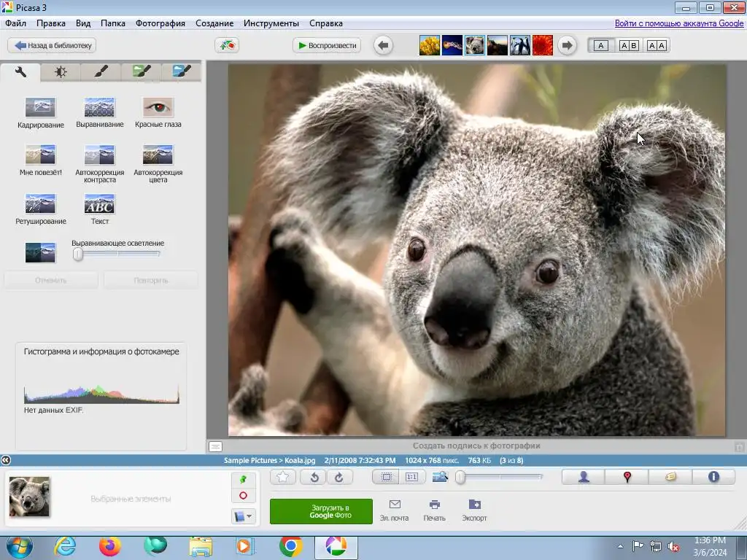
Task: Toggle the star rating on the photo
Action: click(x=283, y=477)
